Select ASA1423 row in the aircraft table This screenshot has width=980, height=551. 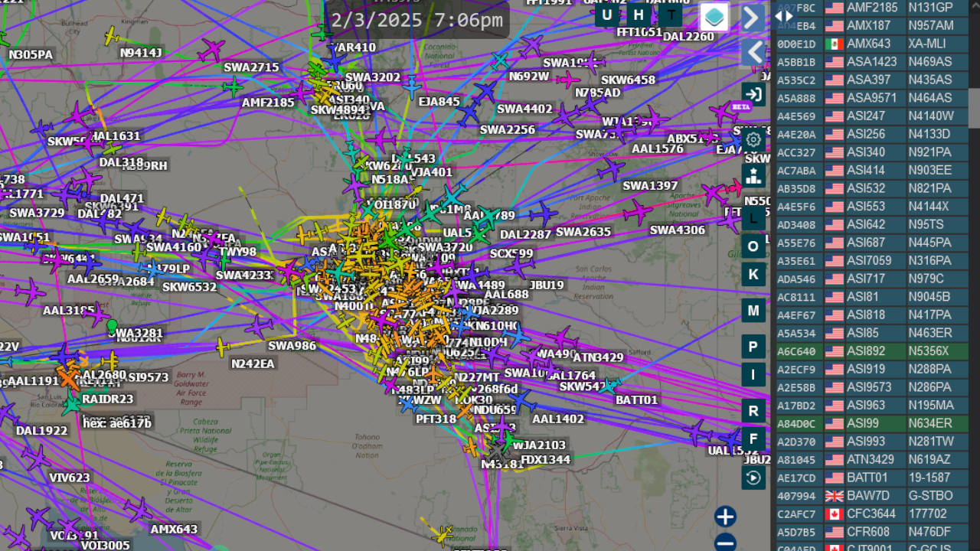click(x=872, y=62)
